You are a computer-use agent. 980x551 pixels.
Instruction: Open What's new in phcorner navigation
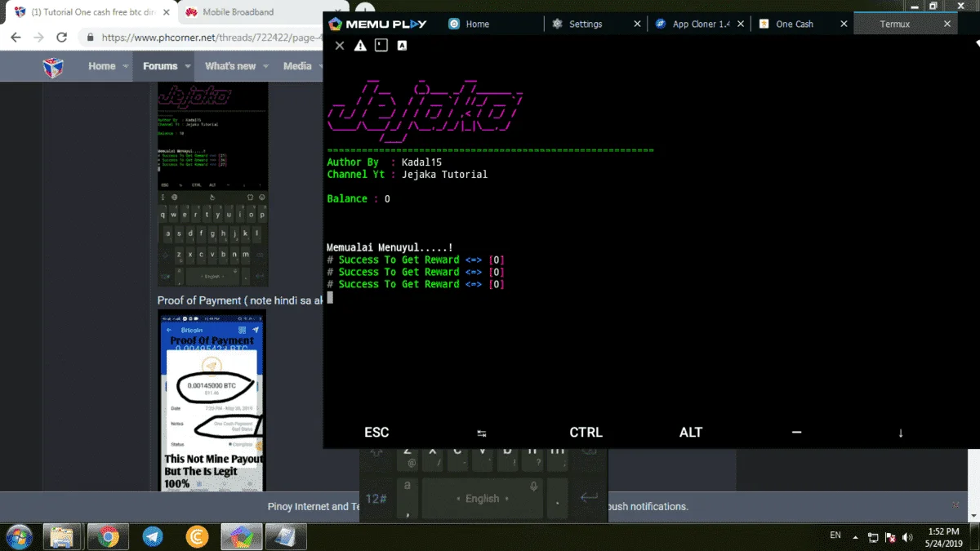tap(230, 66)
